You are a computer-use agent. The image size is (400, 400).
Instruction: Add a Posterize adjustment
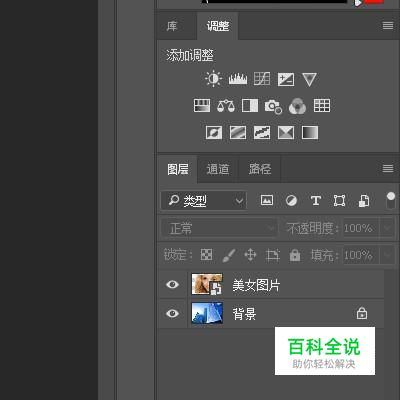(x=238, y=133)
